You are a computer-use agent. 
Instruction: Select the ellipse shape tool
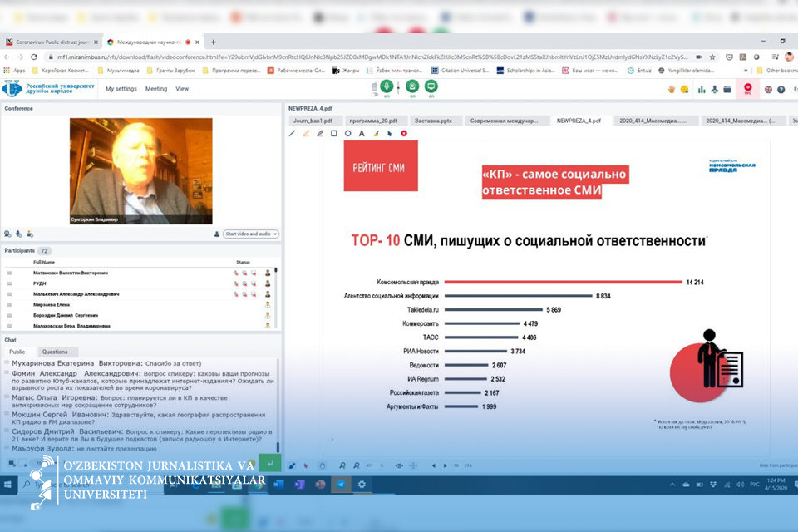[347, 133]
